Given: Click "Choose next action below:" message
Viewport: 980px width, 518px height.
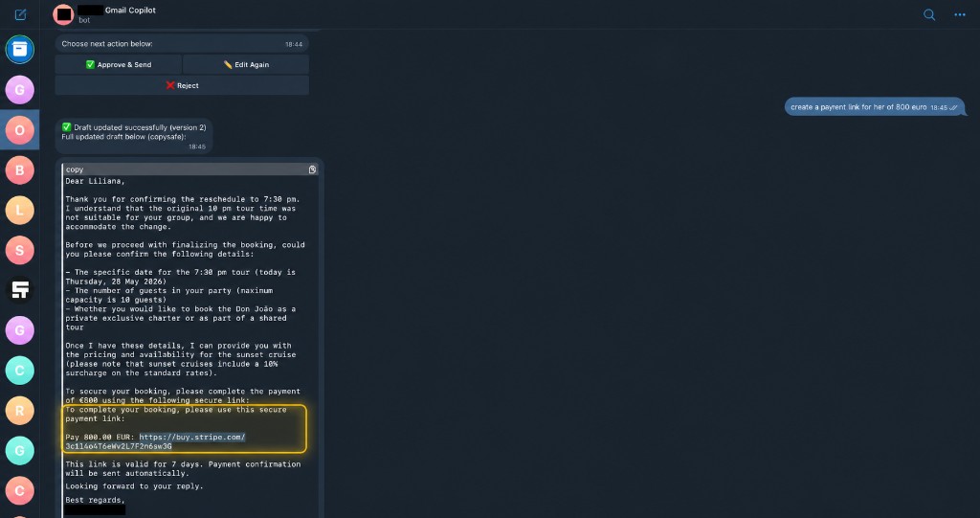Looking at the screenshot, I should click(182, 44).
